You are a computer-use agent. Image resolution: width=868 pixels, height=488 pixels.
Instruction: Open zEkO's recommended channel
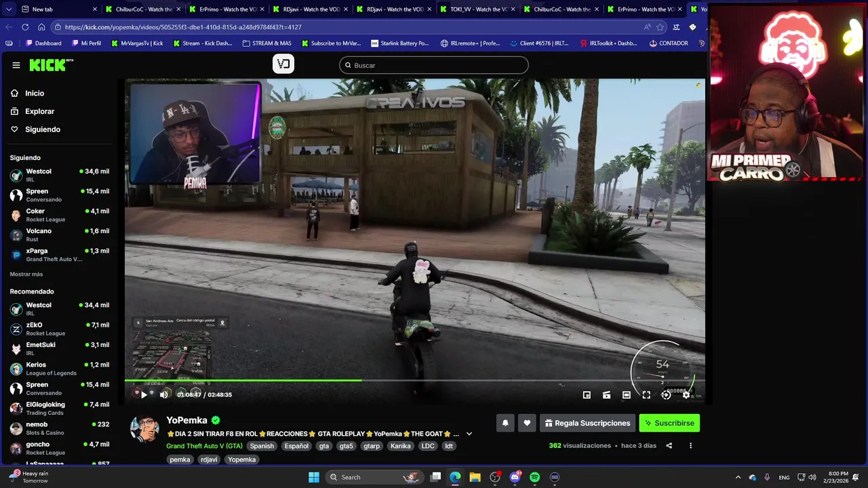coord(60,329)
